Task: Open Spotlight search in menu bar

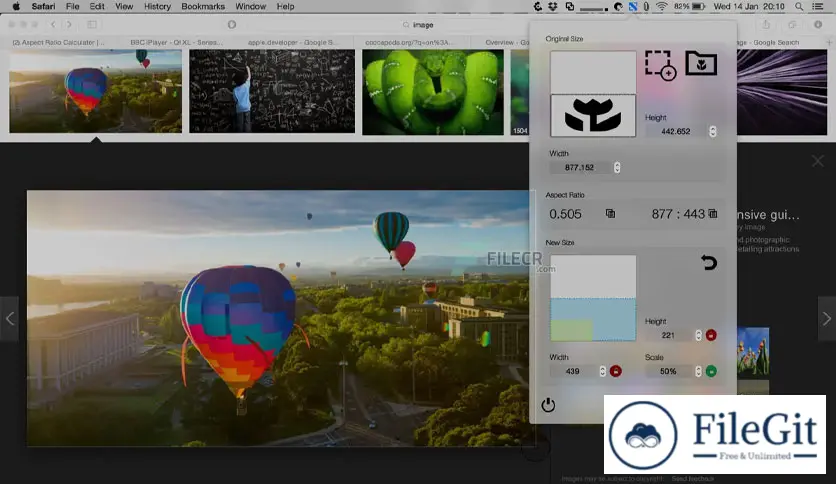Action: coord(799,6)
